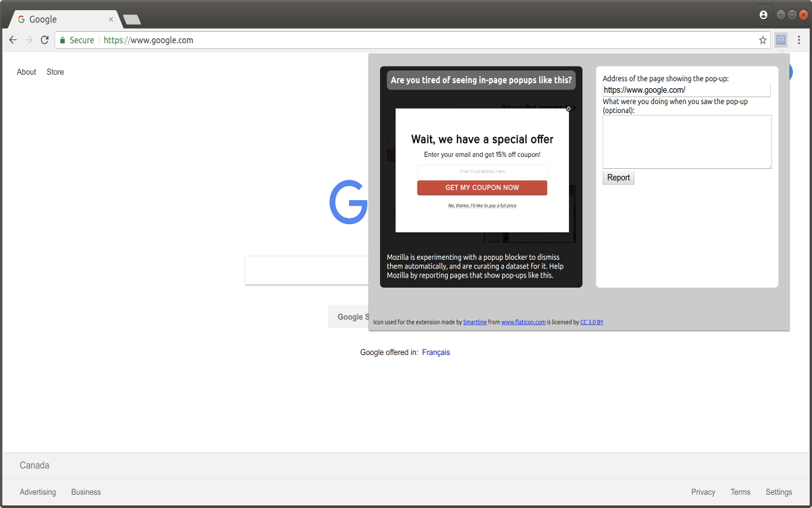812x508 pixels.
Task: Bookmark this page with the star icon
Action: (763, 39)
